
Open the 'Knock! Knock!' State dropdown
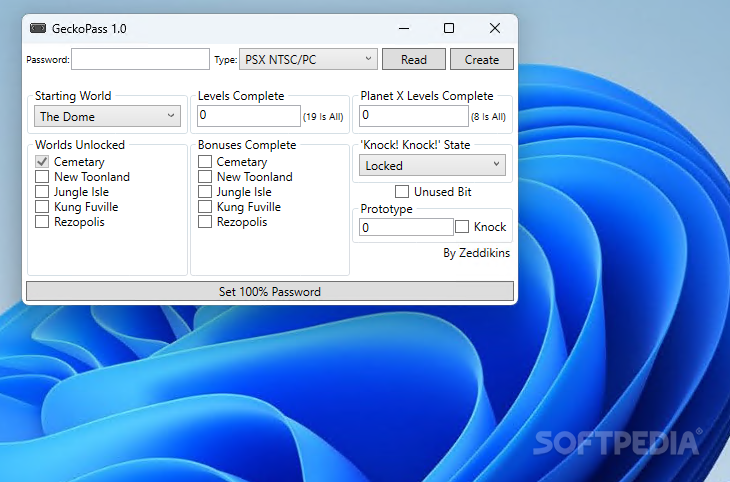tap(432, 165)
